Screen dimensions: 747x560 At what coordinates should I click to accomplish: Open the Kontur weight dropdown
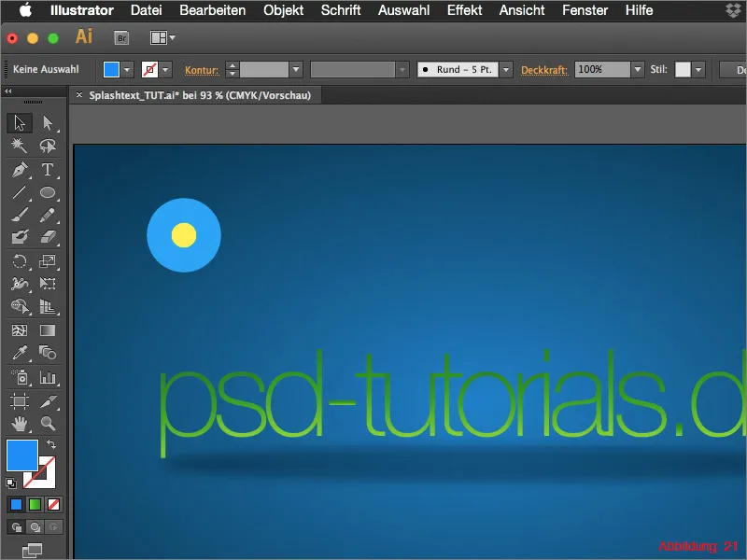[296, 69]
